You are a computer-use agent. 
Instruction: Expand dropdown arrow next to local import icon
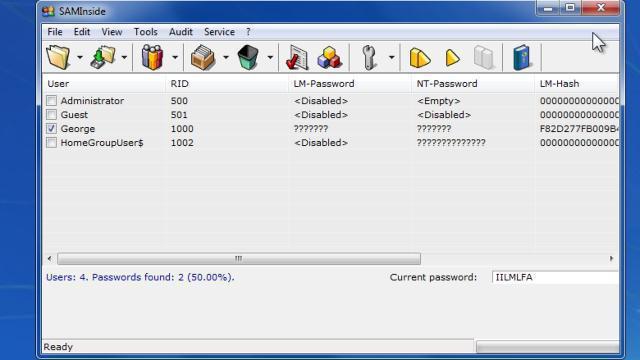pyautogui.click(x=124, y=57)
